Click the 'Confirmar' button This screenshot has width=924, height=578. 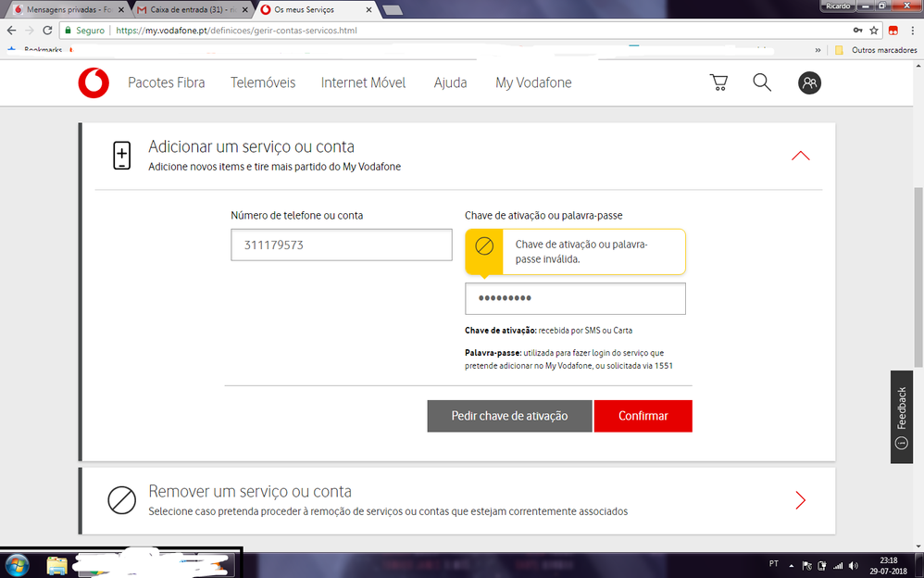point(643,416)
